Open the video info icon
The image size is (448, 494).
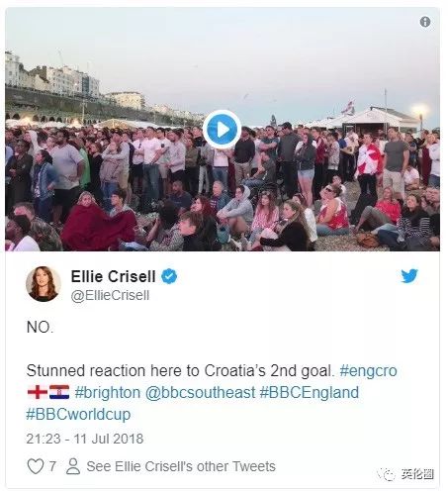pos(425,22)
